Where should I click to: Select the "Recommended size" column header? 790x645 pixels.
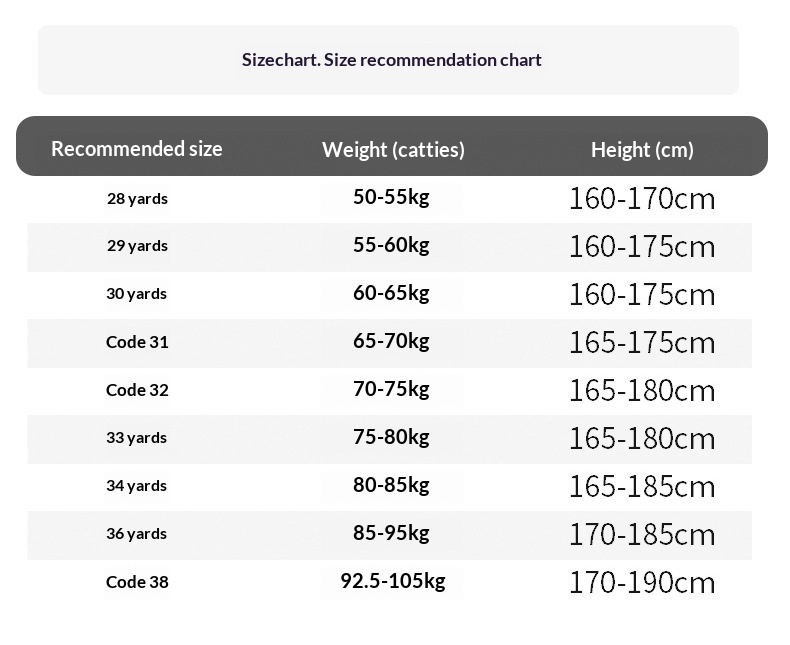point(137,149)
